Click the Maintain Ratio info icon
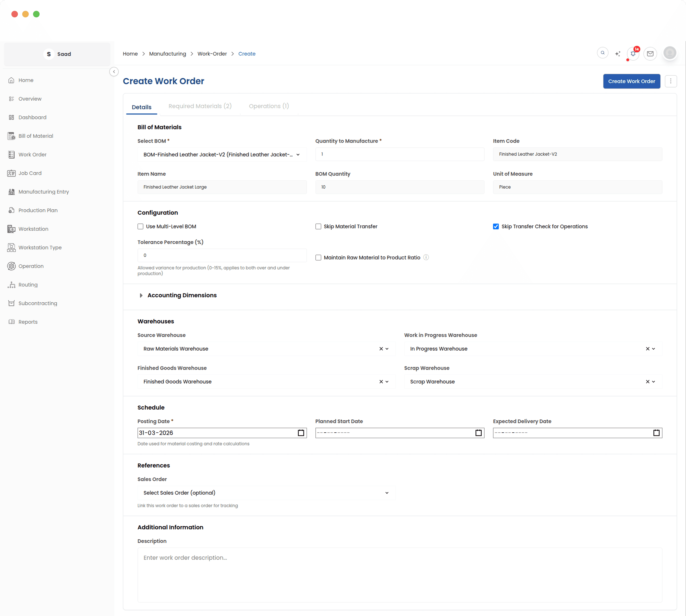This screenshot has width=686, height=616. tap(426, 258)
